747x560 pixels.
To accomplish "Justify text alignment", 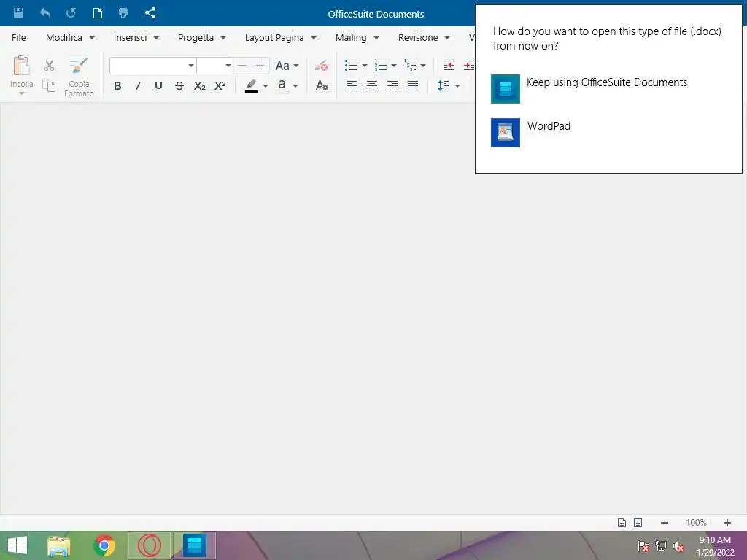I will click(413, 86).
